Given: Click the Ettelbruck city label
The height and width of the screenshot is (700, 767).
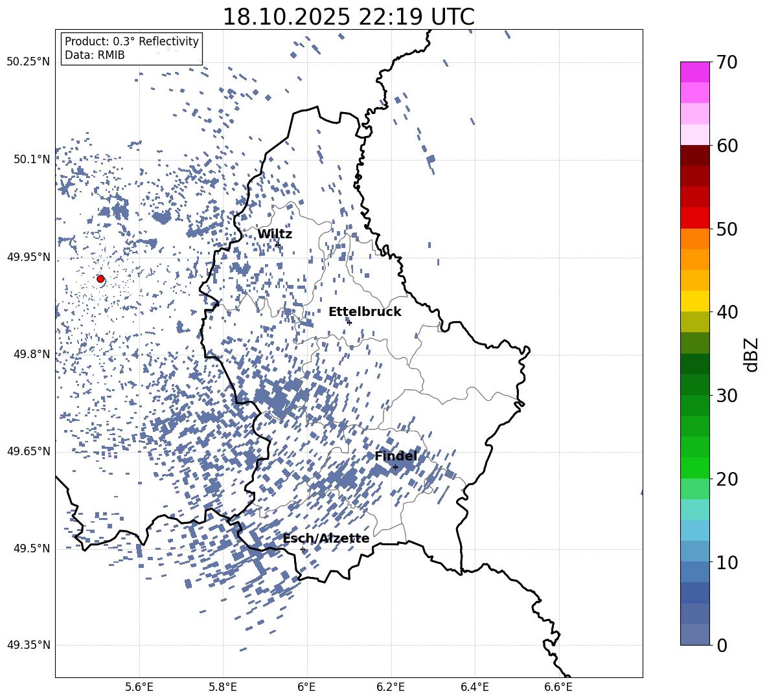Looking at the screenshot, I should click(x=365, y=312).
